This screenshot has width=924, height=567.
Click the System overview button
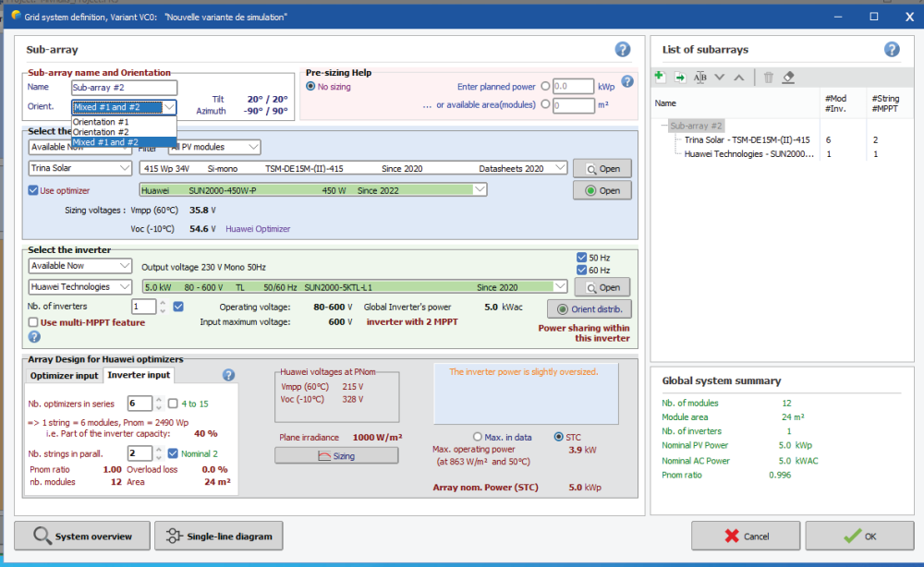(x=82, y=536)
